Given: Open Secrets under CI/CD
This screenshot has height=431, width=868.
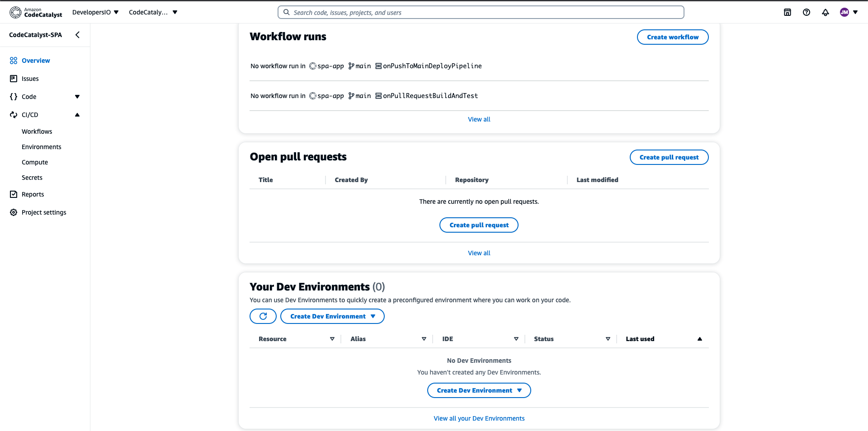Looking at the screenshot, I should point(32,178).
